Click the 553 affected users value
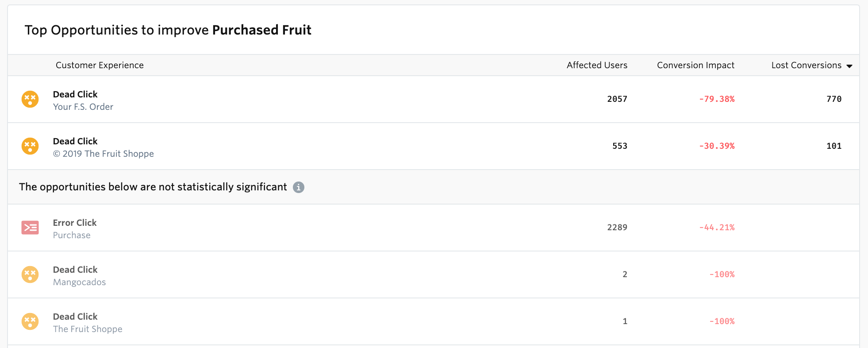This screenshot has width=868, height=348. click(619, 146)
